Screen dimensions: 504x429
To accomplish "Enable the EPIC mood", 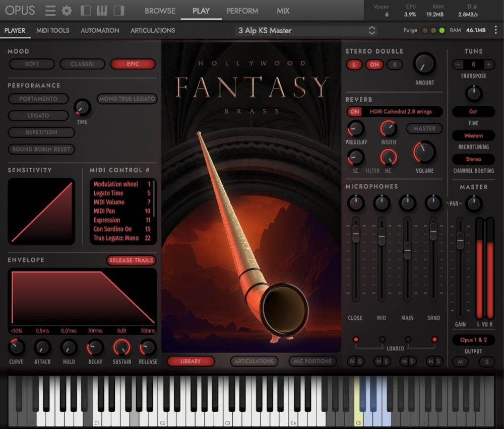I will pyautogui.click(x=133, y=64).
